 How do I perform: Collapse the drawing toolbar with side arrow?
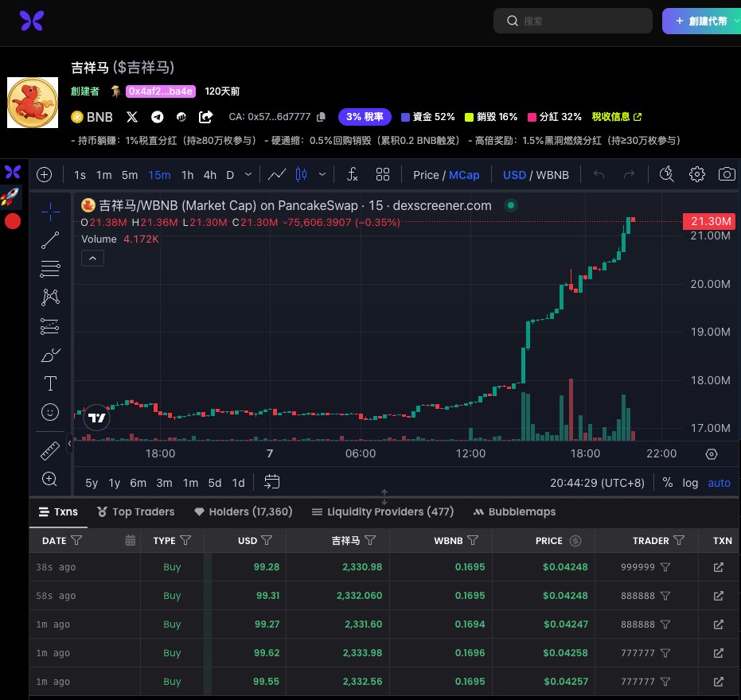point(69,443)
